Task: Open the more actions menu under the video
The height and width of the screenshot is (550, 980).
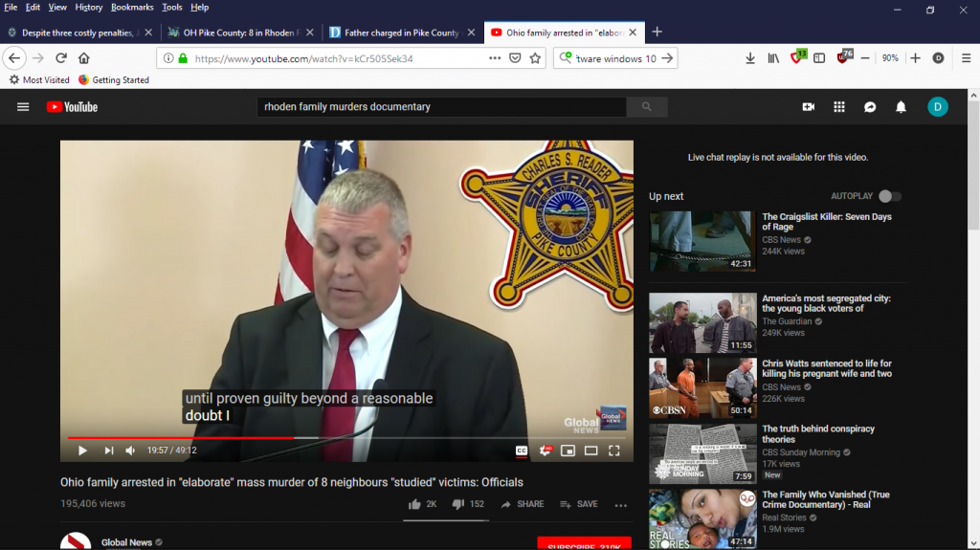Action: pyautogui.click(x=620, y=505)
